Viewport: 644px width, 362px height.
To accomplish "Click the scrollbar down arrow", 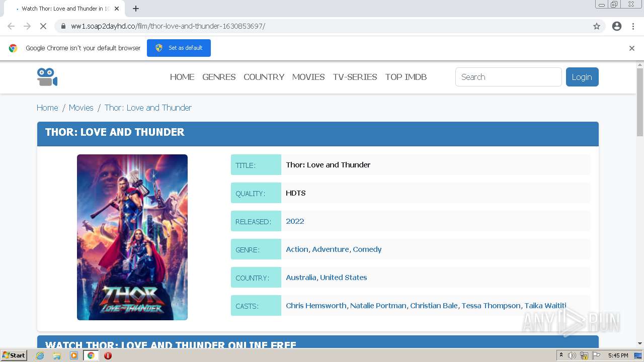I will [640, 343].
